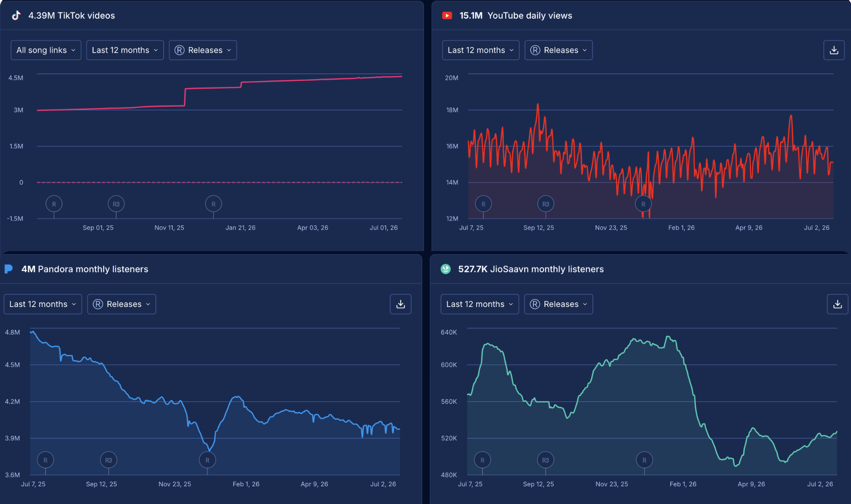The width and height of the screenshot is (851, 504).
Task: Open YouTube Releases dropdown
Action: click(558, 50)
